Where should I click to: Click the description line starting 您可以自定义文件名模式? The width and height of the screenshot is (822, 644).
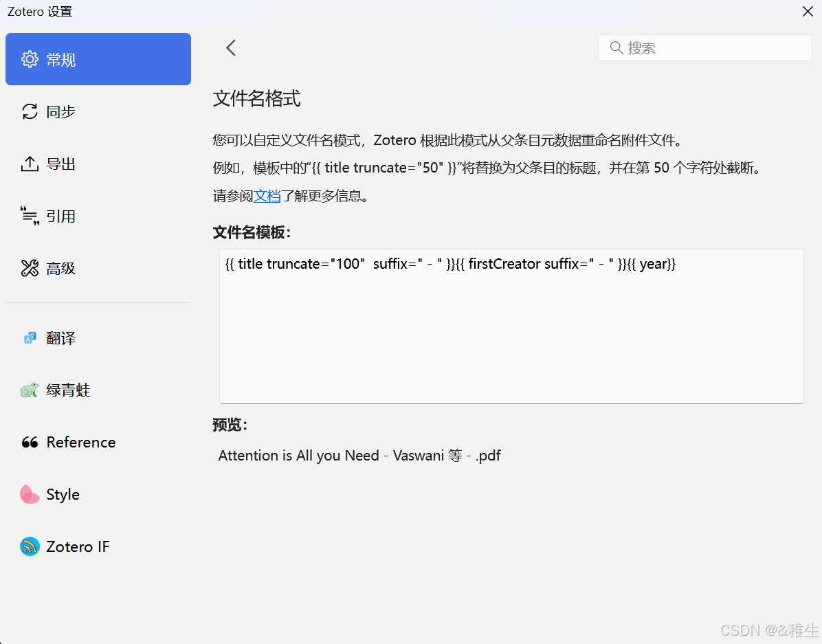click(x=449, y=140)
